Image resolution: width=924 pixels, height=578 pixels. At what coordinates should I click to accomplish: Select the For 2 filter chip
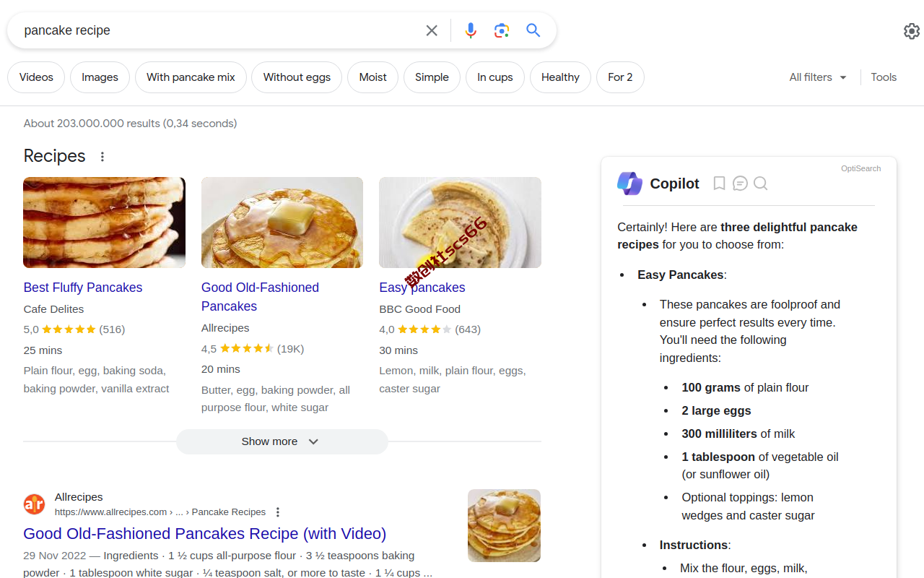(x=620, y=77)
